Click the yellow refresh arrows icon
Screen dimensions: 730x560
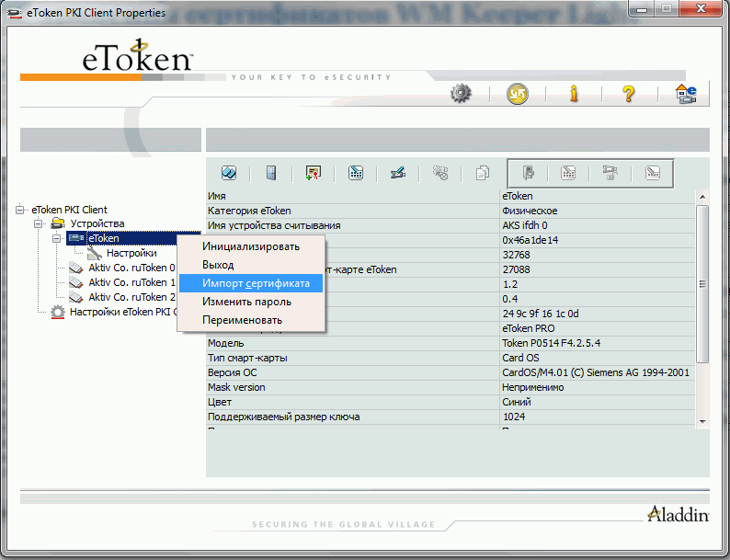[x=518, y=93]
